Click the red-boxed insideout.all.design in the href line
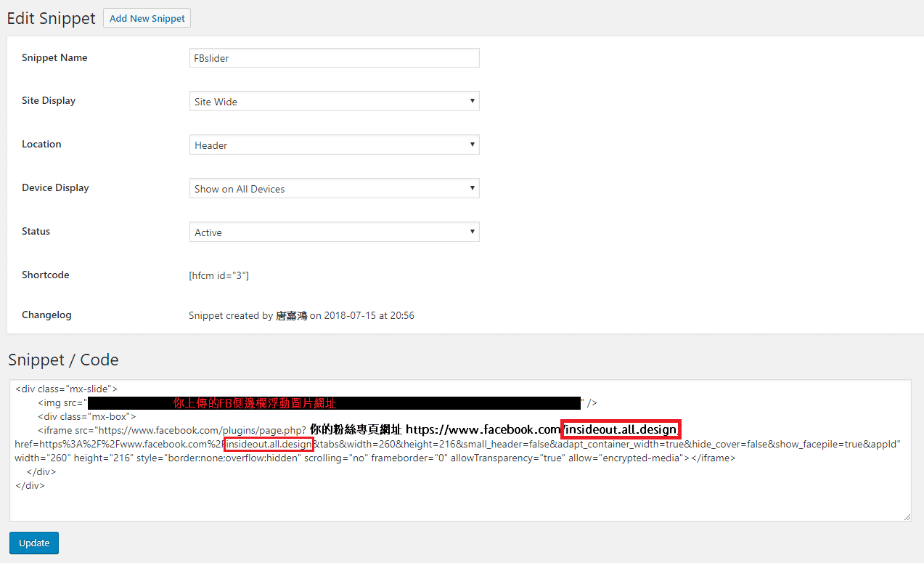The width and height of the screenshot is (924, 563). (x=269, y=445)
